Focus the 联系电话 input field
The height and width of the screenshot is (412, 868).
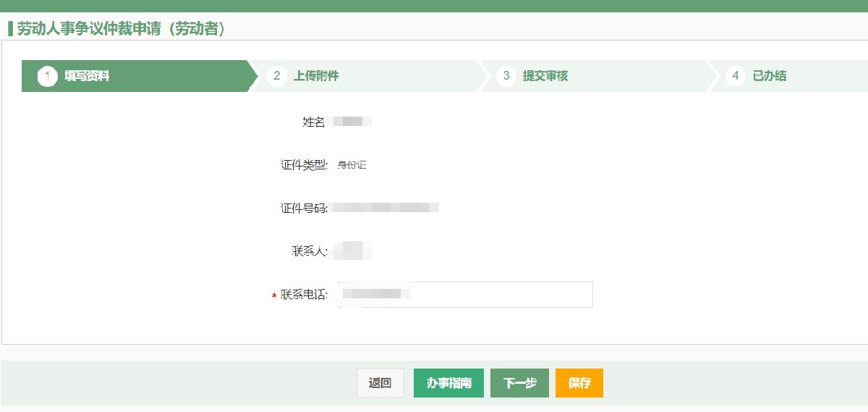click(499, 295)
